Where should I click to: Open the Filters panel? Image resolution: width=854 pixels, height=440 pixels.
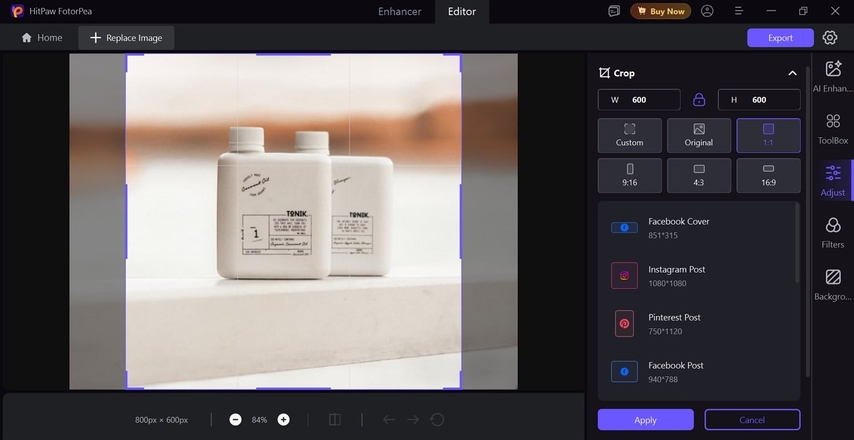[x=832, y=233]
